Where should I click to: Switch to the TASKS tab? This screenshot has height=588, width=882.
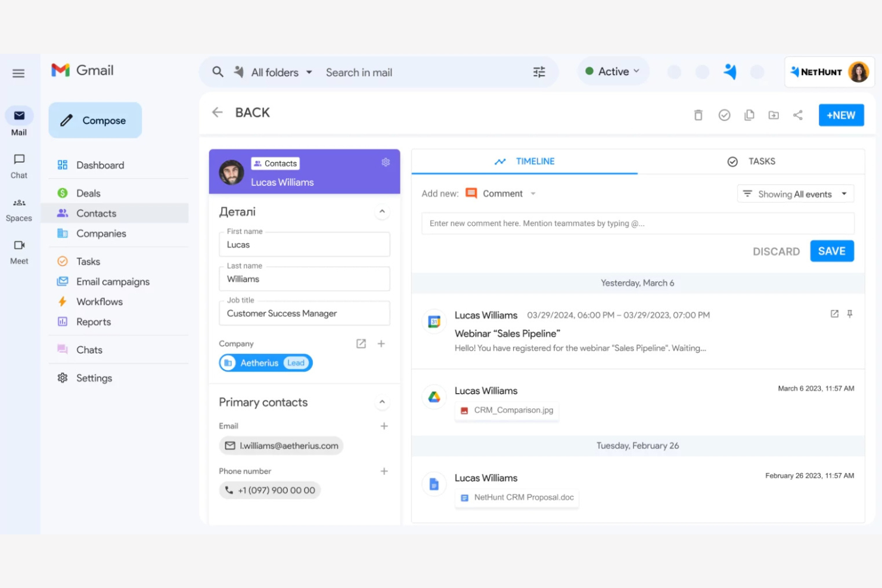coord(751,161)
